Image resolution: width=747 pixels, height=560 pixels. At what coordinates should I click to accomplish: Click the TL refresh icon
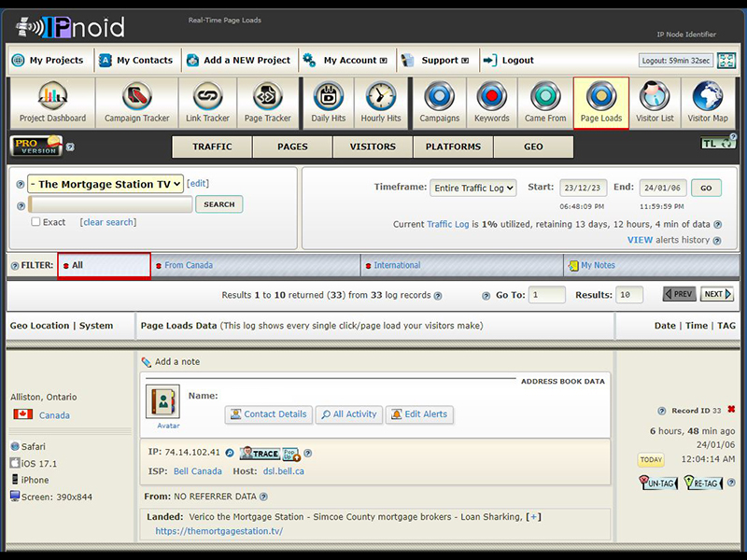coord(718,143)
